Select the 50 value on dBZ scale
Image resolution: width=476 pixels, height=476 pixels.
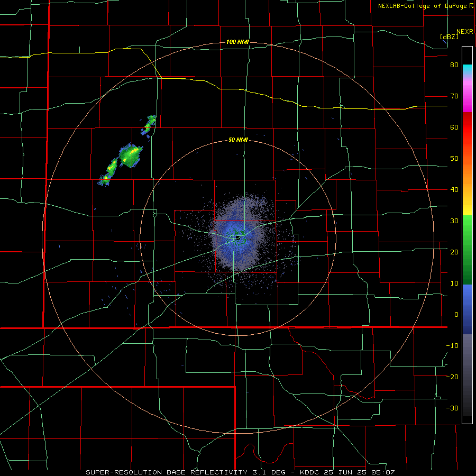point(454,159)
